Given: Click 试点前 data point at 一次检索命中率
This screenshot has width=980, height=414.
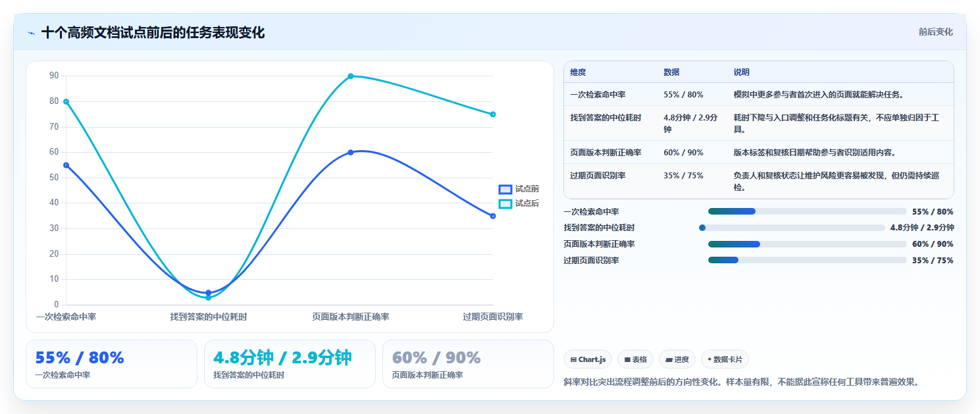Looking at the screenshot, I should pyautogui.click(x=66, y=165).
